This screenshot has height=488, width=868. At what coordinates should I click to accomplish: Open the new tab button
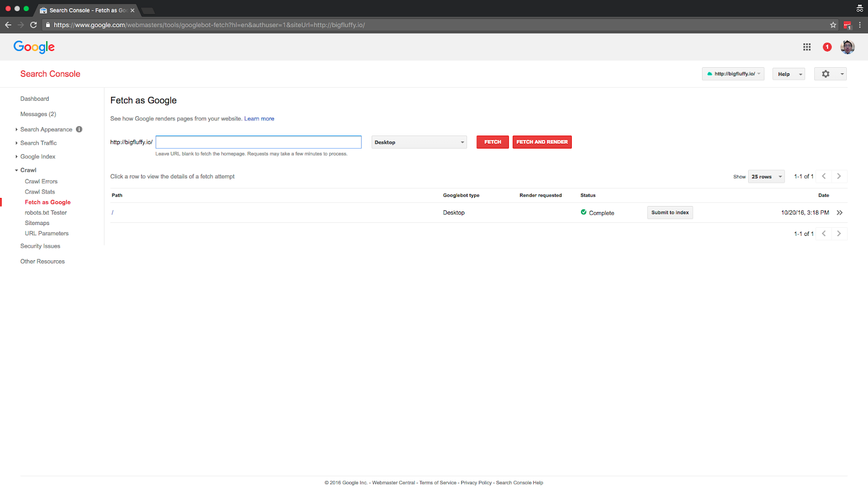click(x=148, y=10)
